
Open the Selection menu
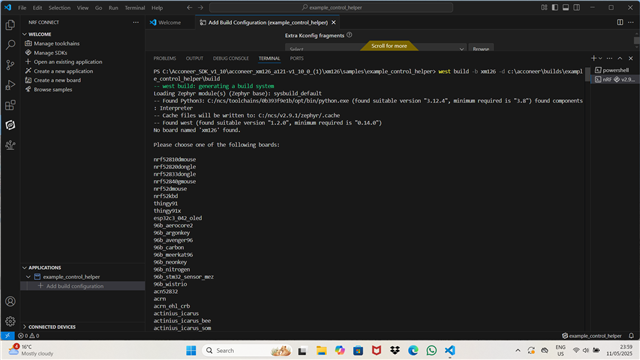point(60,8)
